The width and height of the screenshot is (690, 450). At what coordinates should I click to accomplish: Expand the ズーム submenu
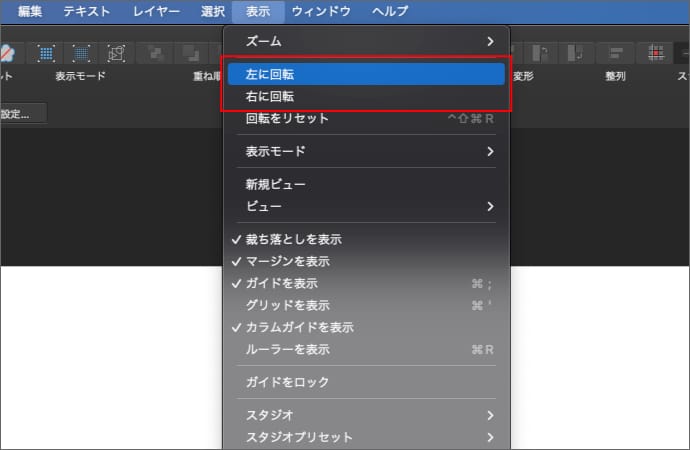pyautogui.click(x=366, y=41)
